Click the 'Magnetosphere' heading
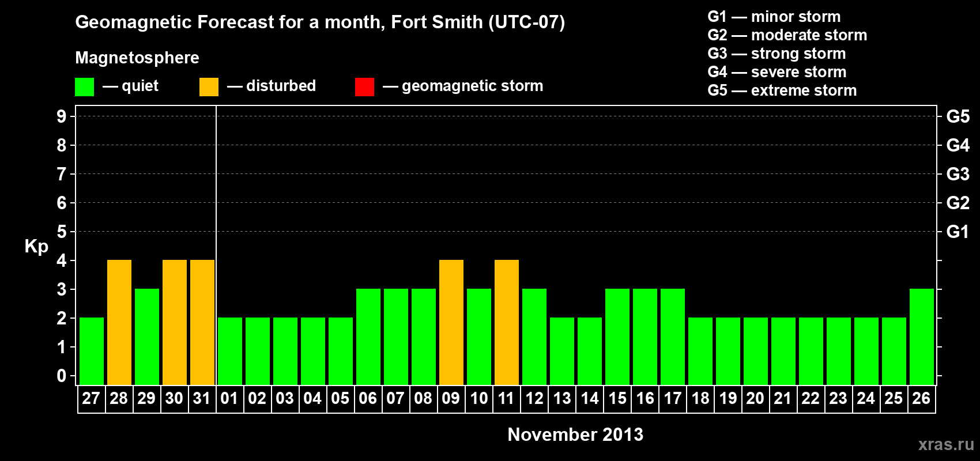Screen dimensions: 980x461 point(137,58)
